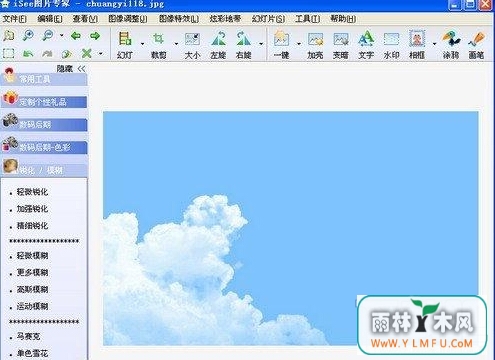Collapse the 锐化 / 模糊 panel section
The width and height of the screenshot is (495, 360).
coord(44,170)
